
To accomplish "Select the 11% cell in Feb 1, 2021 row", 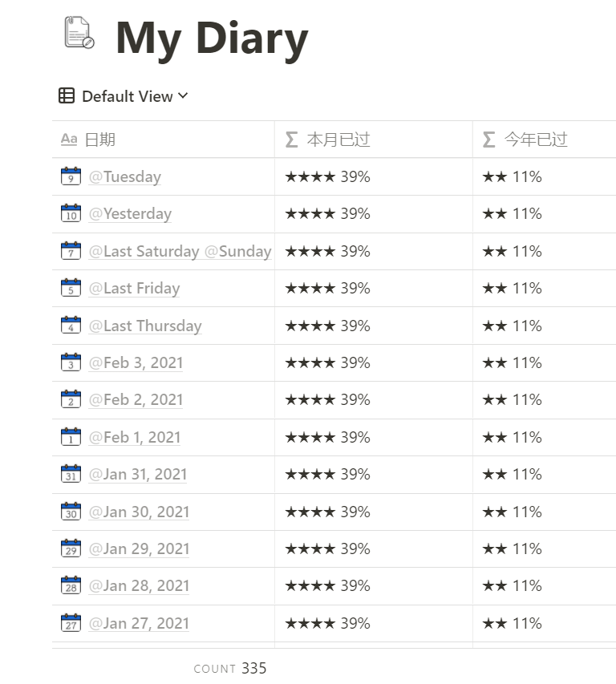I will point(545,437).
